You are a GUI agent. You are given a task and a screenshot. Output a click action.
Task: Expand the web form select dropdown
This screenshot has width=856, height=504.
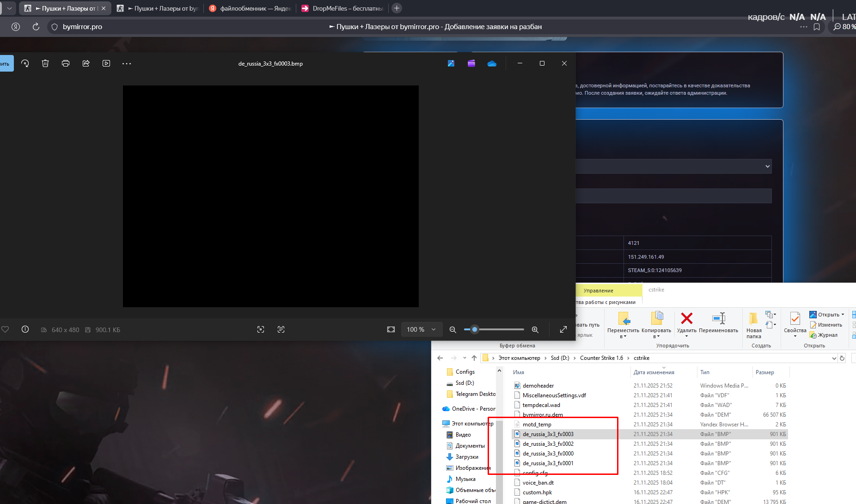pyautogui.click(x=767, y=166)
